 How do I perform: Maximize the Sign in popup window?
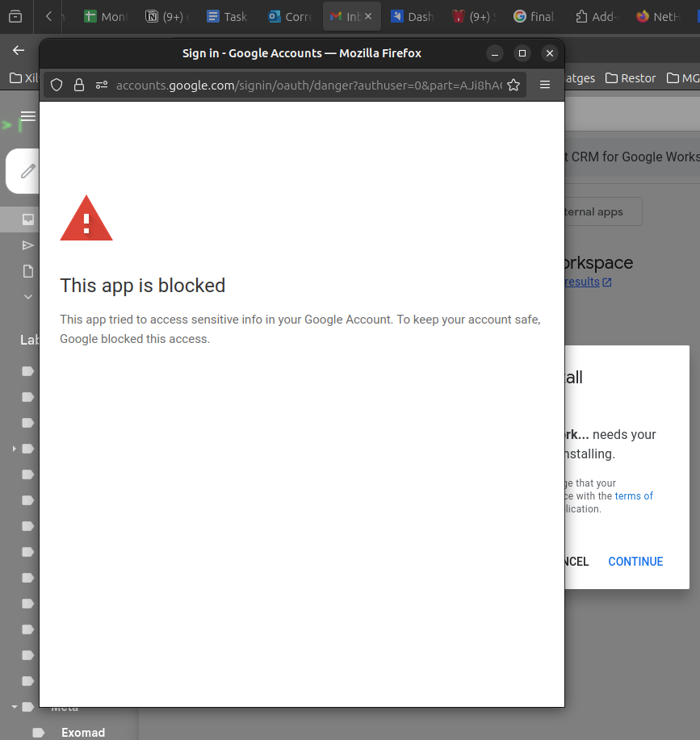[x=522, y=53]
